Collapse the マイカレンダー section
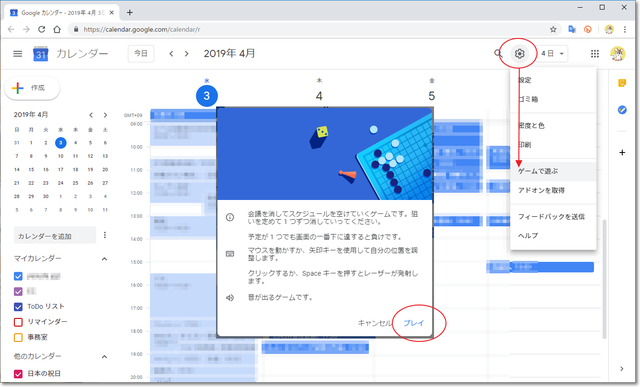 pos(104,259)
